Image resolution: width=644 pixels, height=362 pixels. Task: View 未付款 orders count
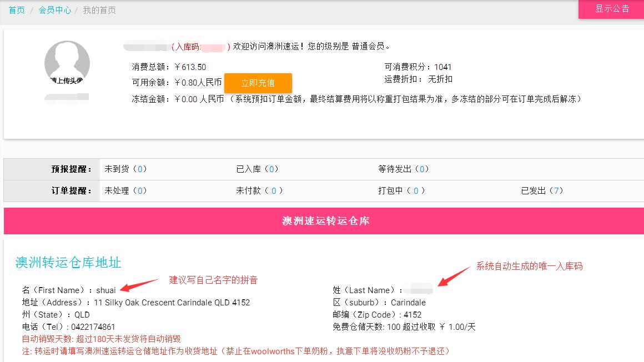(273, 190)
